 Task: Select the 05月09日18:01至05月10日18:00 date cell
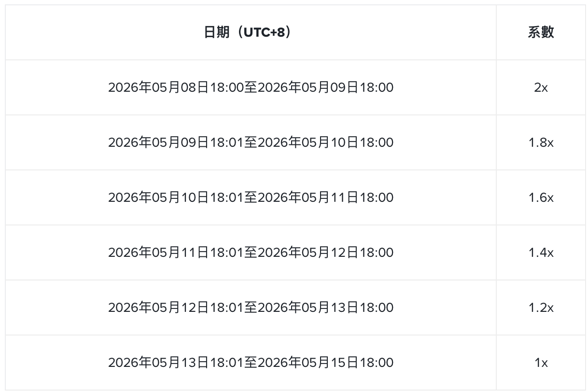click(251, 142)
